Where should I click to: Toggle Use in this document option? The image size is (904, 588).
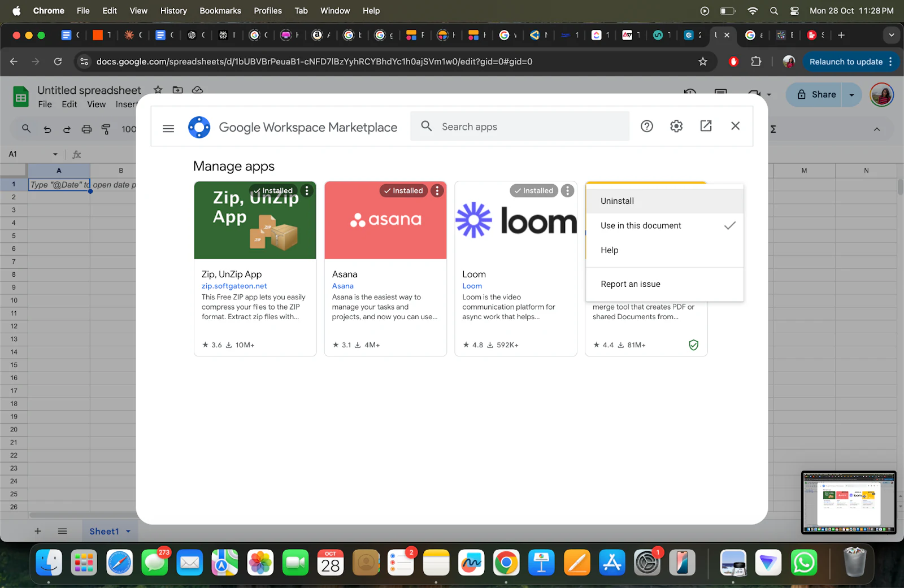pyautogui.click(x=664, y=225)
